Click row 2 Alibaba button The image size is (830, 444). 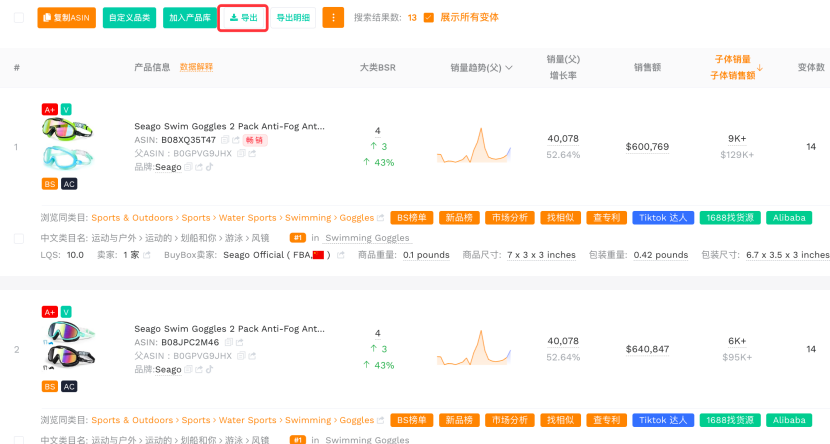tap(789, 420)
